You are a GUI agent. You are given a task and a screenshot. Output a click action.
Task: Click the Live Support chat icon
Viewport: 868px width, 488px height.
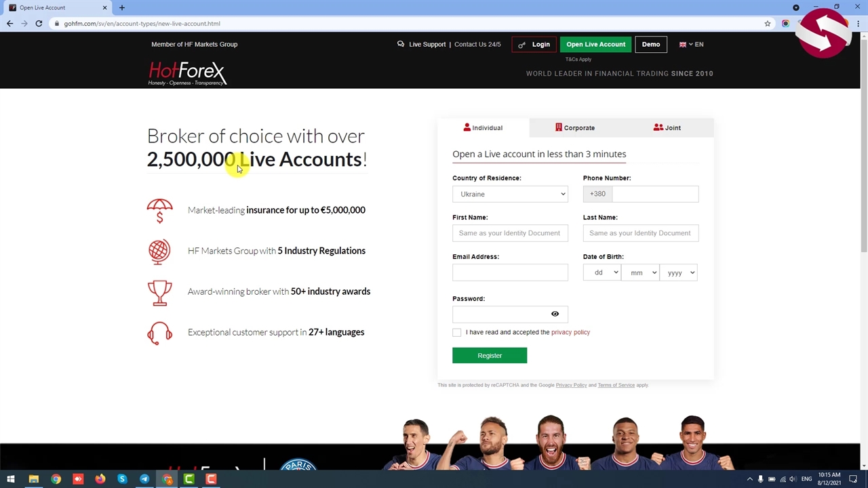401,44
